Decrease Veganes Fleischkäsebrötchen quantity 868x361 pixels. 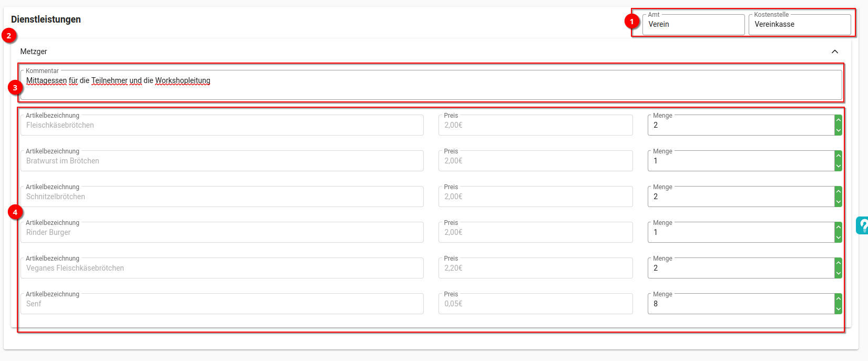click(838, 273)
